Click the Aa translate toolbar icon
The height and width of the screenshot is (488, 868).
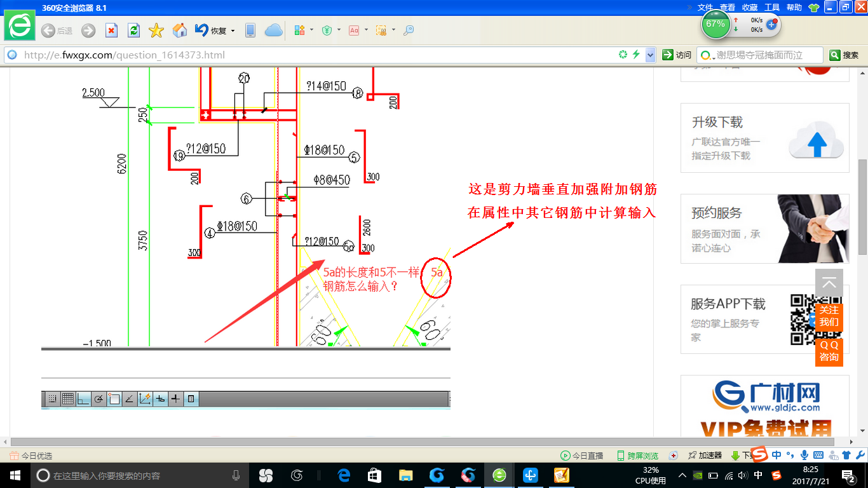[x=354, y=30]
